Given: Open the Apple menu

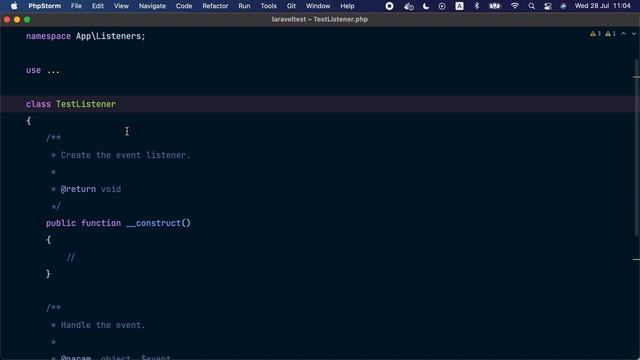Looking at the screenshot, I should 14,6.
